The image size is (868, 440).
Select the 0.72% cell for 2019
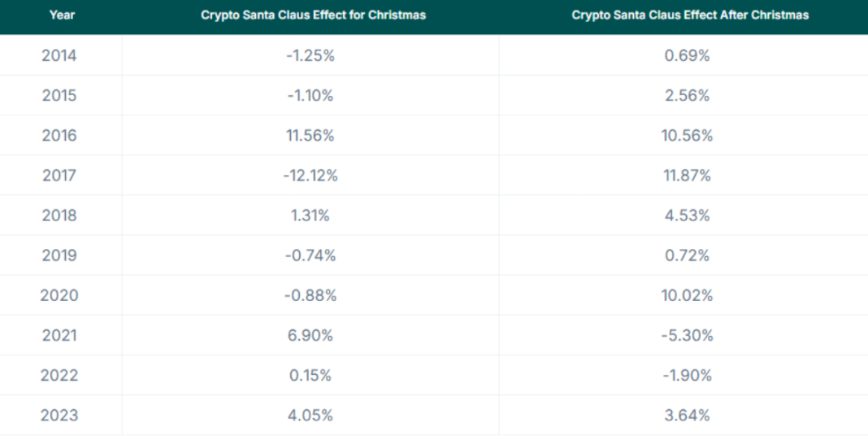coord(687,255)
